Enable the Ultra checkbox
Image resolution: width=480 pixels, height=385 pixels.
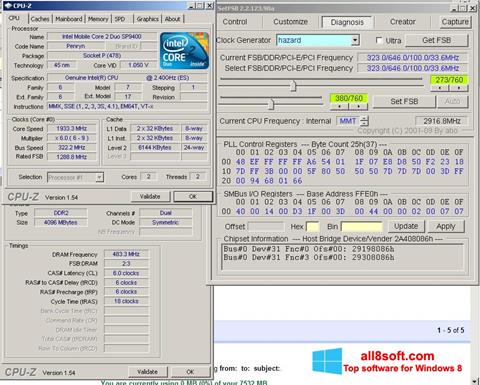tap(379, 40)
